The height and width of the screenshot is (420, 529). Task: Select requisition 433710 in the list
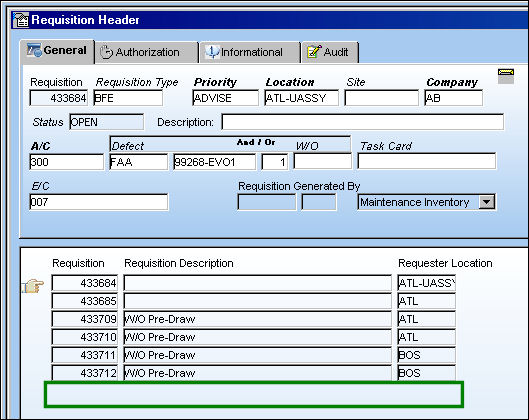click(85, 337)
